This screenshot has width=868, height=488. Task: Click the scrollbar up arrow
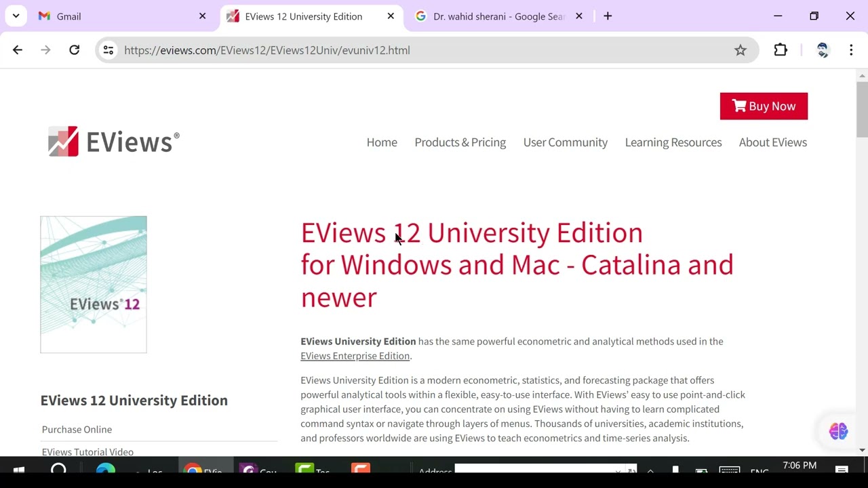863,75
